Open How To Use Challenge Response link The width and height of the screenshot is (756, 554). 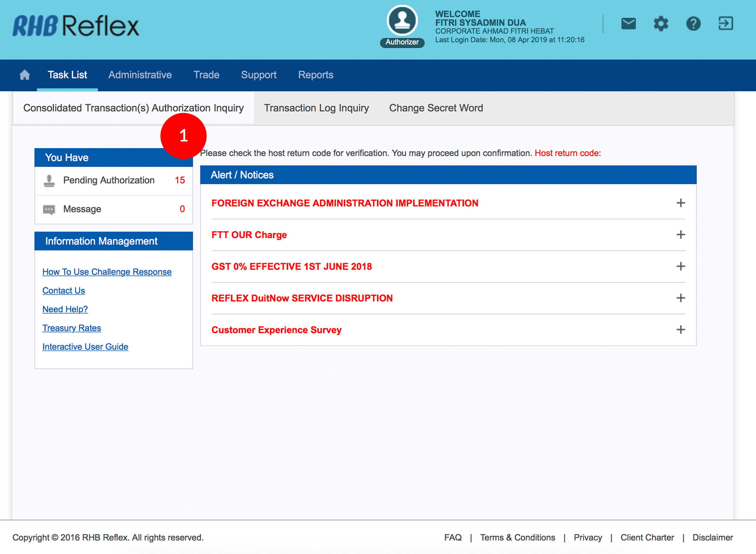click(x=107, y=272)
